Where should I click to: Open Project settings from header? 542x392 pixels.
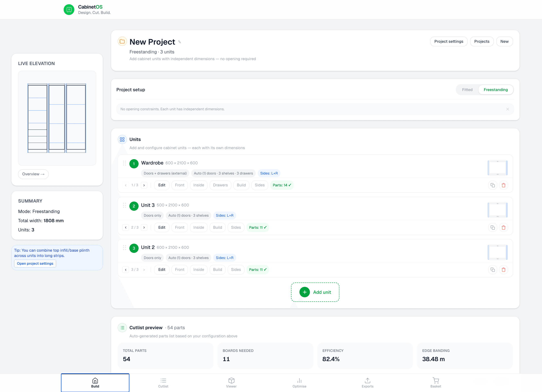click(448, 42)
